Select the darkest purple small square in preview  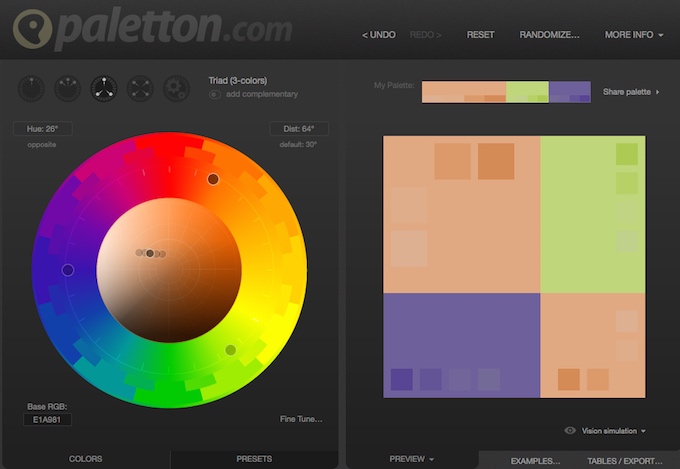[402, 380]
